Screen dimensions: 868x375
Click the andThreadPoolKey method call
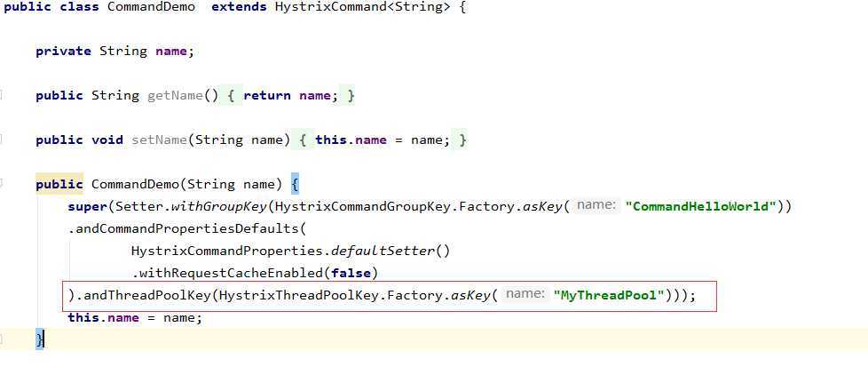pyautogui.click(x=146, y=295)
